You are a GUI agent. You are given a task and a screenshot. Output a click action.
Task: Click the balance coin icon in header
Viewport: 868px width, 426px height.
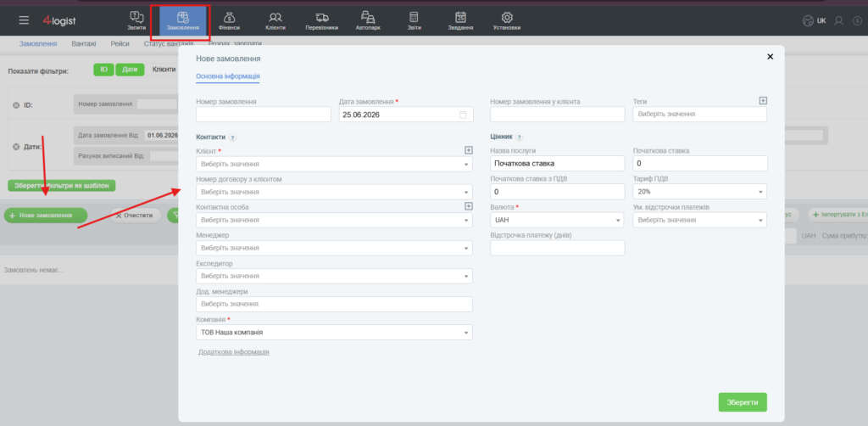(857, 20)
